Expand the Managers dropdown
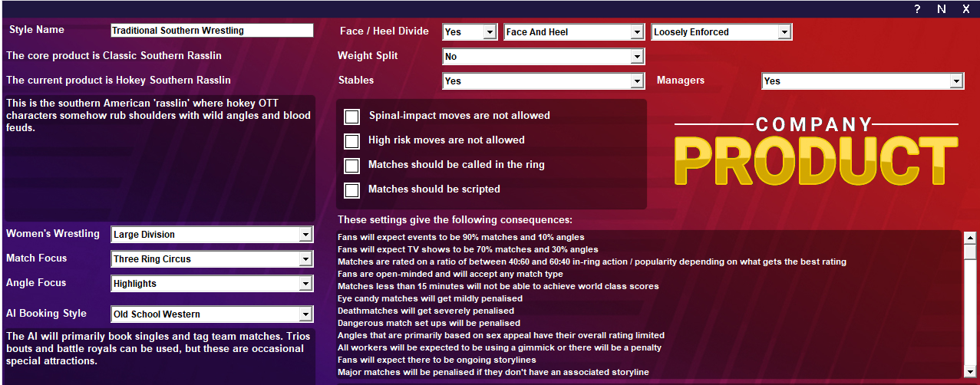This screenshot has height=385, width=980. coord(863,81)
